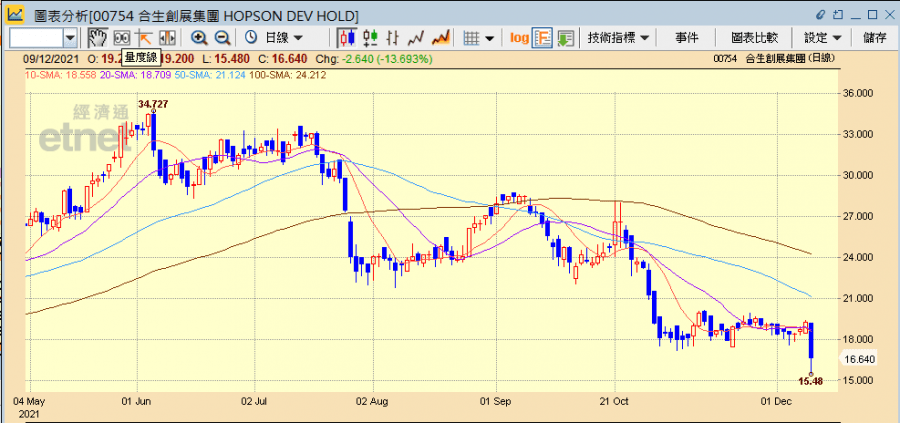Switch to line chart type
900x423 pixels.
(415, 37)
